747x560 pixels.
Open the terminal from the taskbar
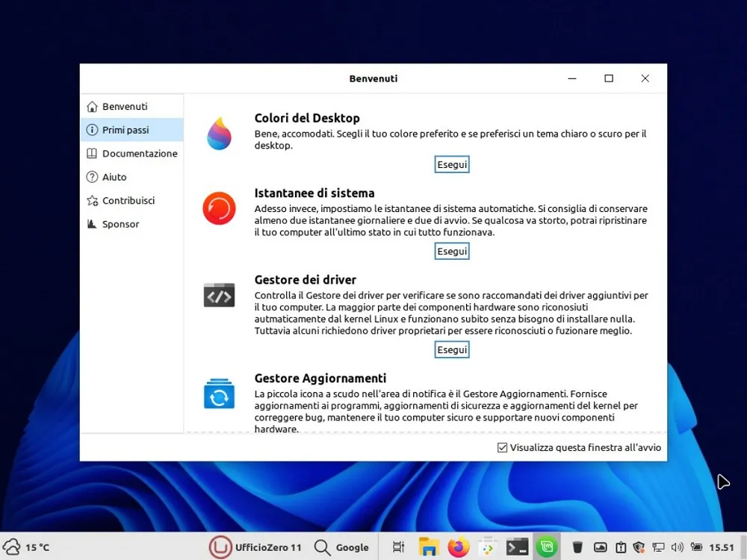pos(517,547)
